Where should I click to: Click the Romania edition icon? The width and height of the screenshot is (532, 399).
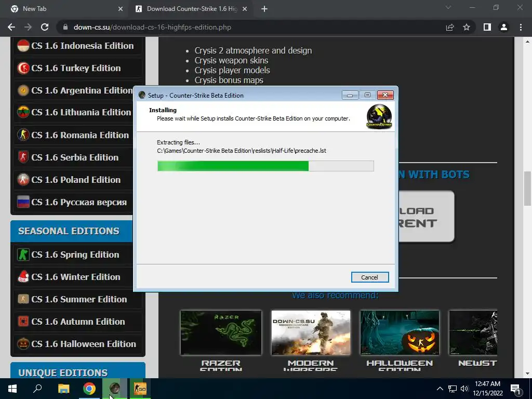coord(23,135)
